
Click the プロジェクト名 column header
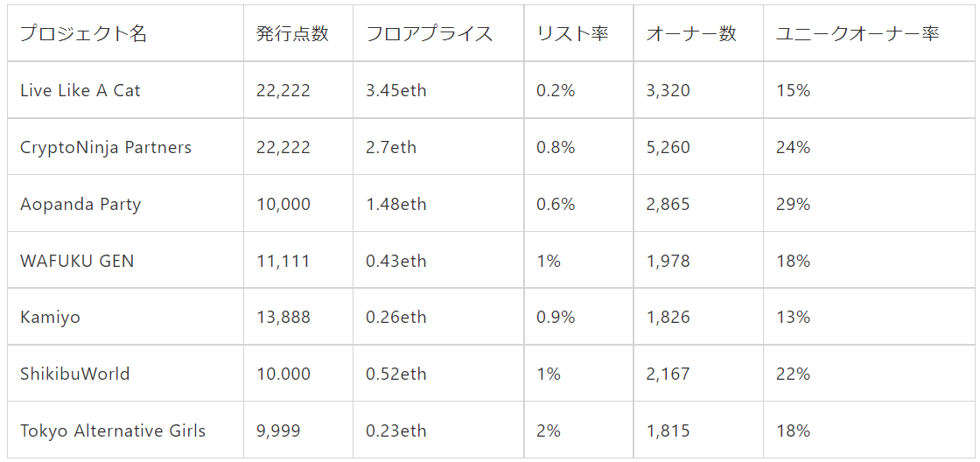click(x=84, y=34)
